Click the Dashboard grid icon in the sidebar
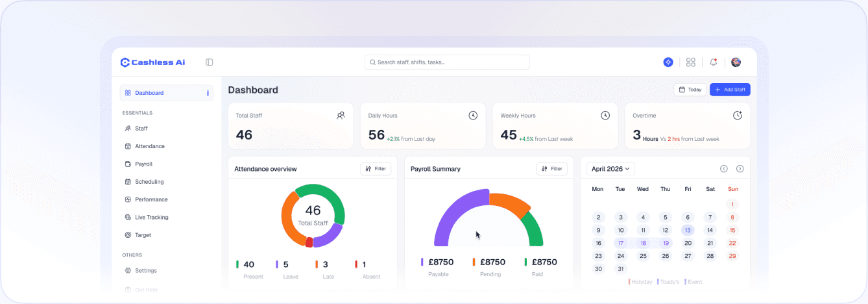The height and width of the screenshot is (304, 868). tap(128, 93)
